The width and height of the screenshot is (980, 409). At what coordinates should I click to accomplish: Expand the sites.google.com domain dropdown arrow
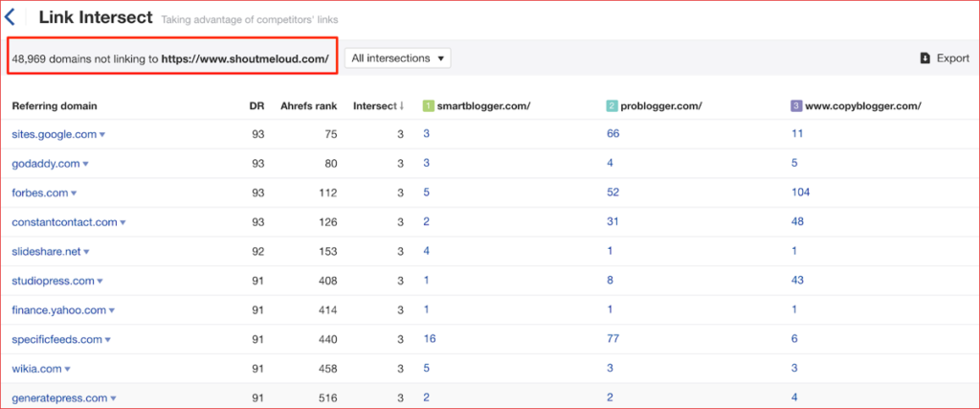coord(102,135)
